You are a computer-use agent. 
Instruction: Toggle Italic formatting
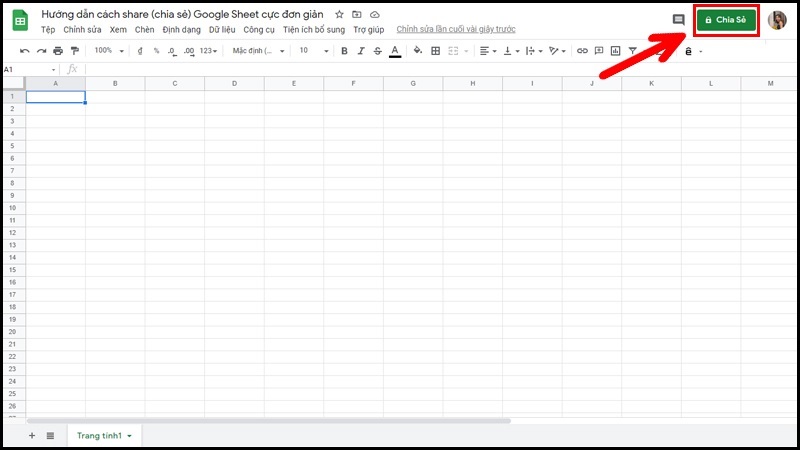coord(360,51)
